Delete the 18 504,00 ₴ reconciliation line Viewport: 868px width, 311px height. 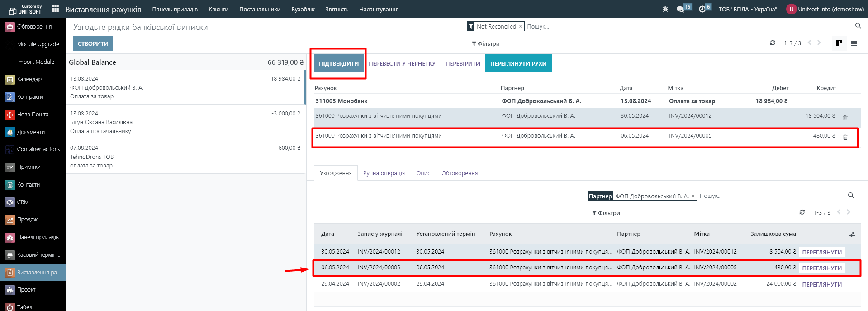tap(845, 118)
